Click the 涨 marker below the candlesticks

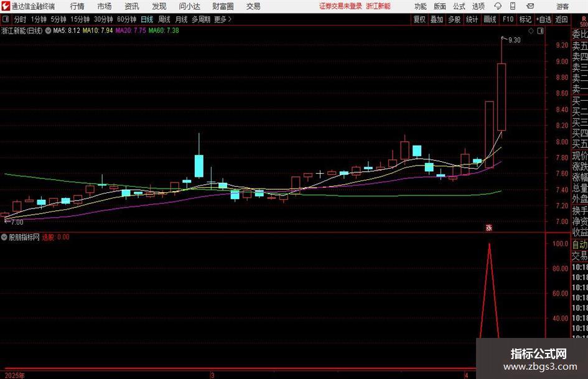coord(489,227)
